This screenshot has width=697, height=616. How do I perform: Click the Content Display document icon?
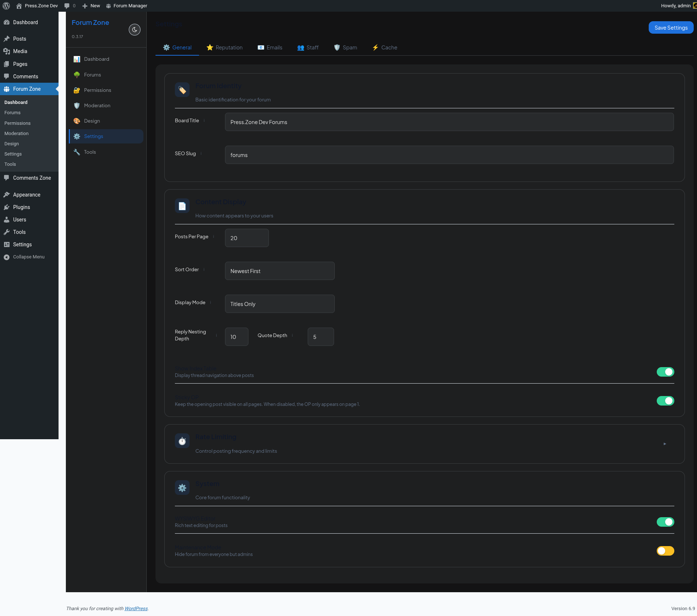(x=182, y=206)
